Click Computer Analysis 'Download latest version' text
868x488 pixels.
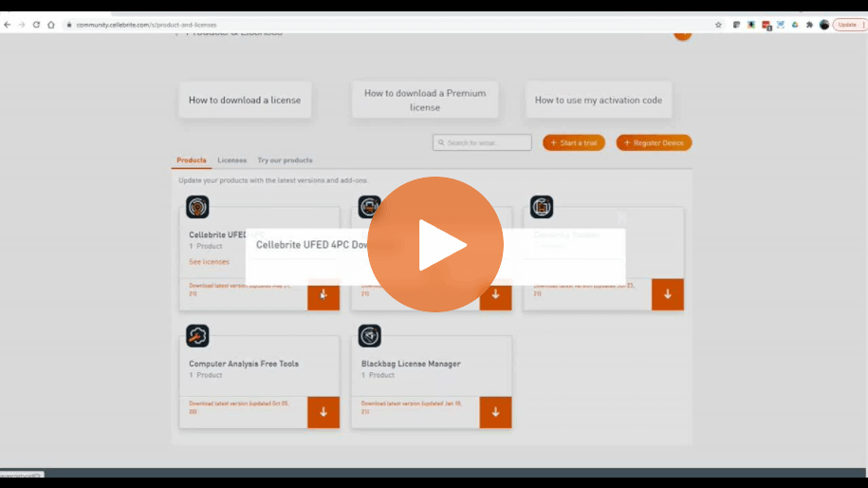[239, 407]
